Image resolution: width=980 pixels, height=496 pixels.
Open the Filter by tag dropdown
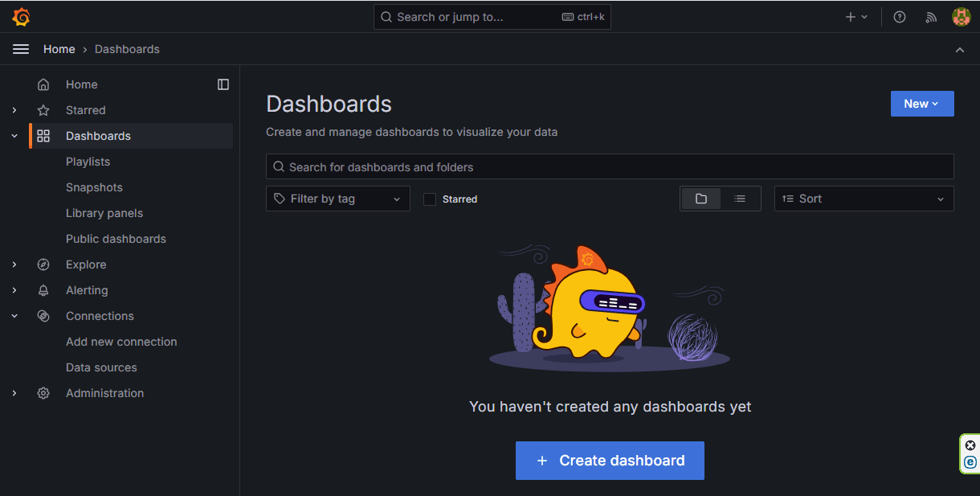click(x=338, y=199)
